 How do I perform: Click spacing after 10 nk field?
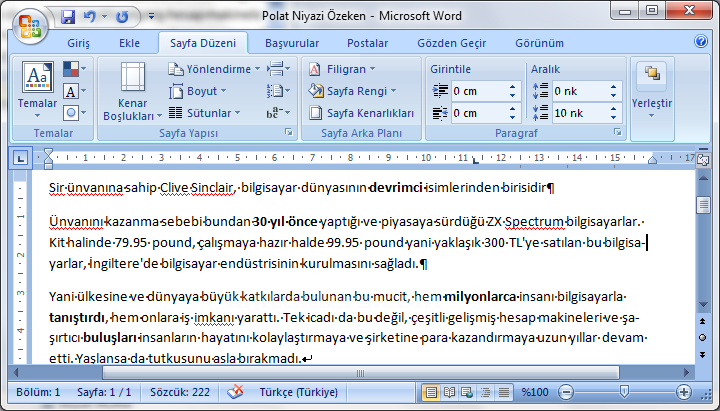pyautogui.click(x=579, y=113)
